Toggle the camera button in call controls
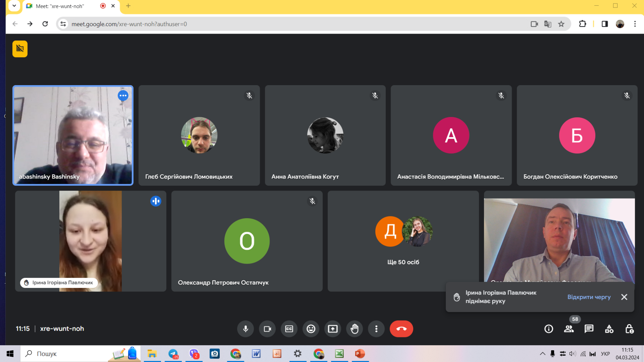 267,329
